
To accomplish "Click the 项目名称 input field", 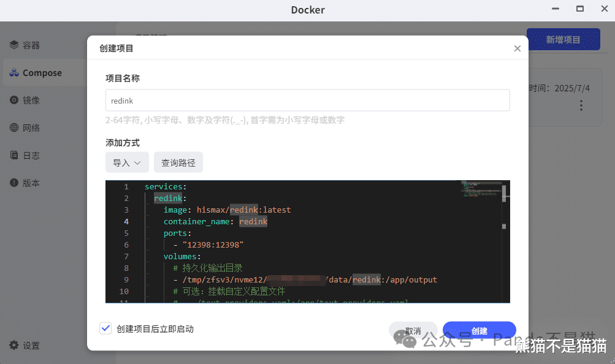I will [307, 100].
